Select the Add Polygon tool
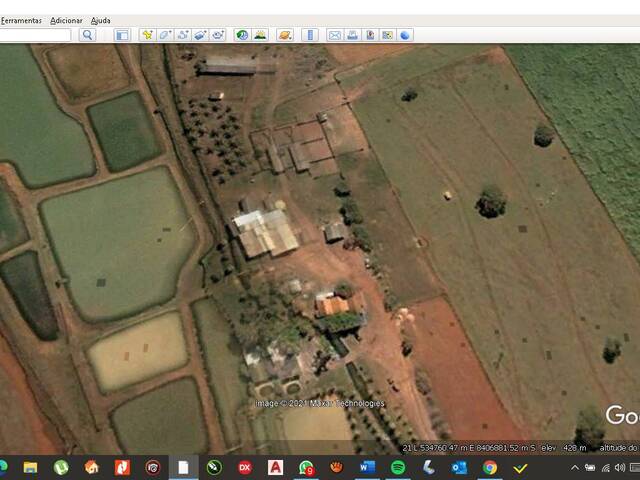The height and width of the screenshot is (480, 640). (165, 35)
